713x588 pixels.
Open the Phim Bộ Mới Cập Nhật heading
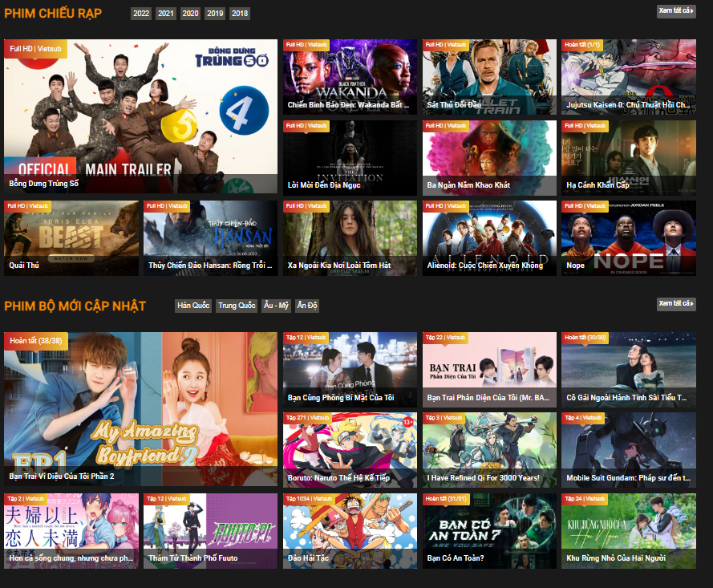75,306
